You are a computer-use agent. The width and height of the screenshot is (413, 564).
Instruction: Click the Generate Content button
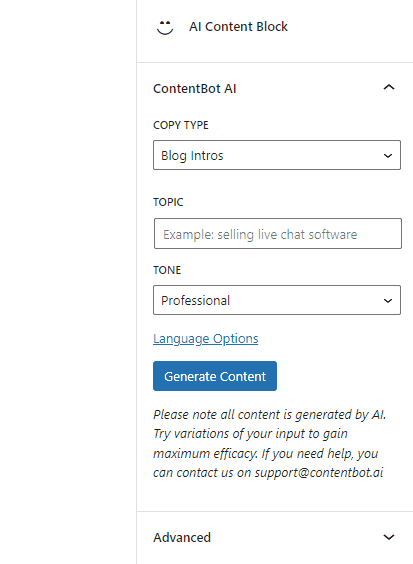pos(215,376)
